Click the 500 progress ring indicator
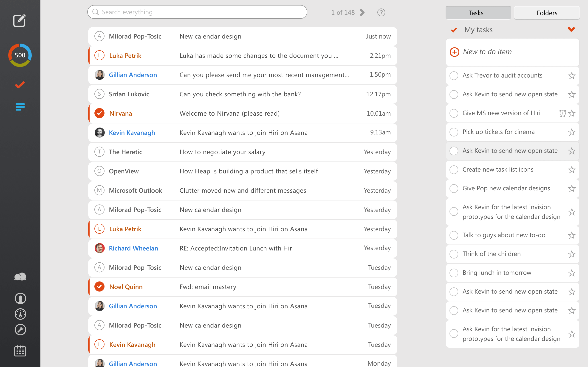Image resolution: width=588 pixels, height=367 pixels. pos(20,55)
